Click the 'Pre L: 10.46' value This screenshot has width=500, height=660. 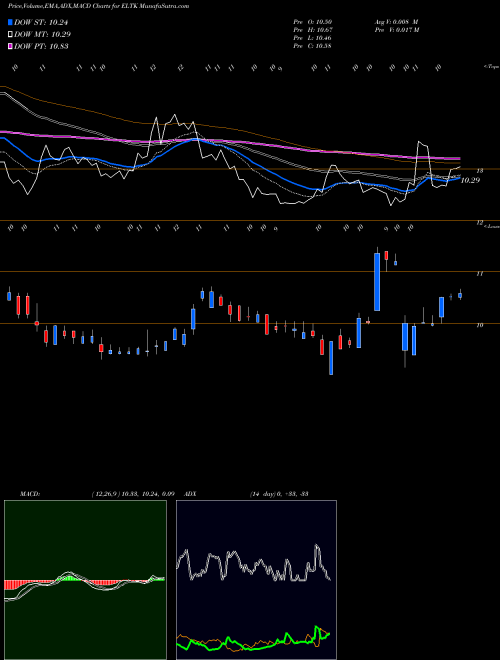(312, 38)
